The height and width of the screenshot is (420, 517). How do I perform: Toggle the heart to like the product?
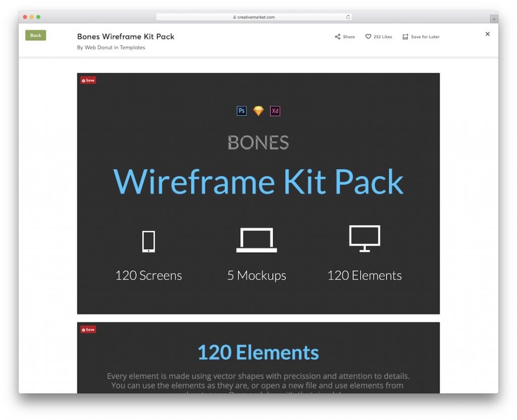[x=369, y=36]
